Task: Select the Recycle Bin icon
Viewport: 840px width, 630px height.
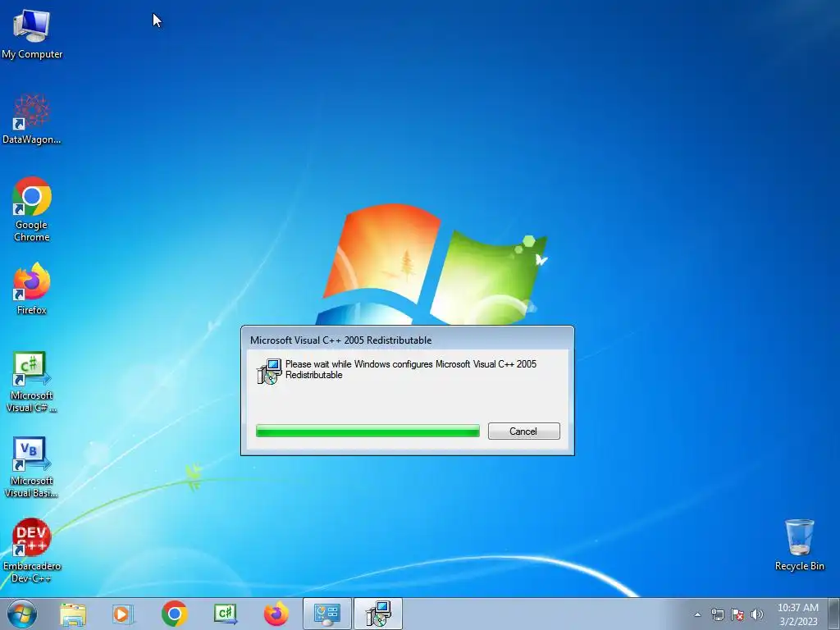Action: (799, 545)
